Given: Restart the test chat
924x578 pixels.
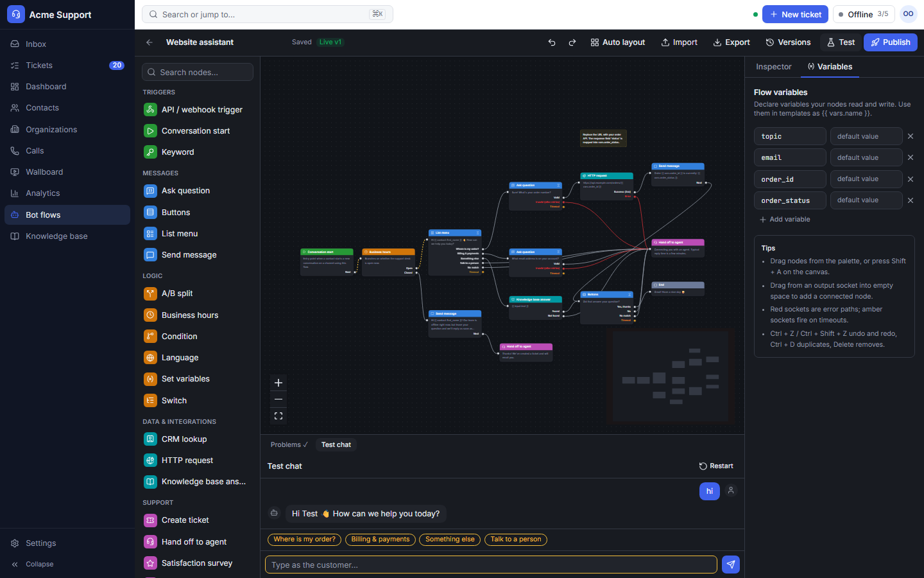Looking at the screenshot, I should pos(716,466).
